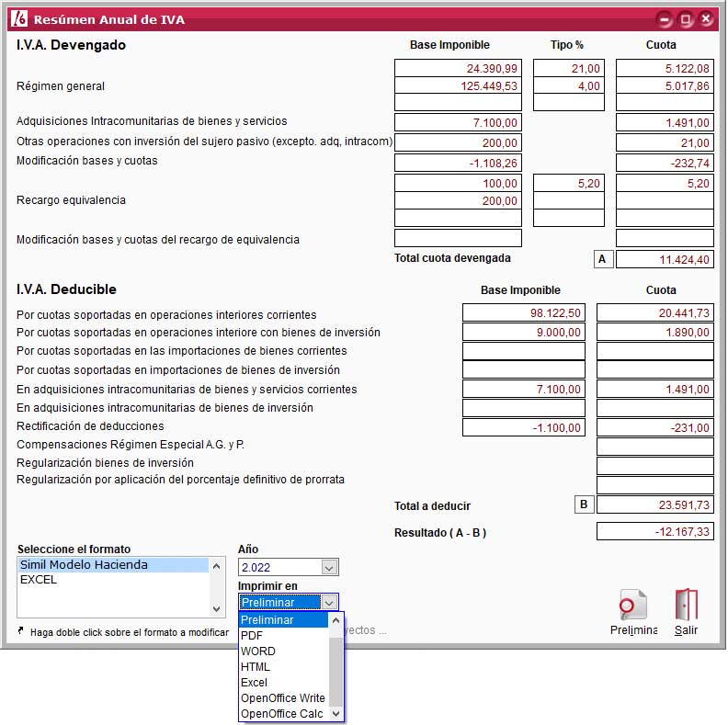728x725 pixels.
Task: Choose WORD from the print list
Action: click(x=283, y=651)
